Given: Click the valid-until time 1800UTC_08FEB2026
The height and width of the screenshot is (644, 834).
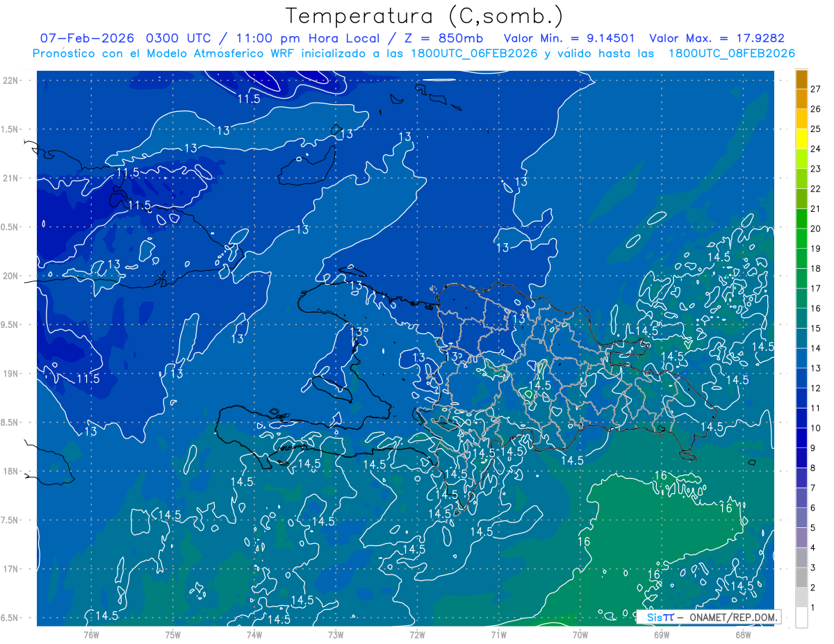Looking at the screenshot, I should pyautogui.click(x=732, y=53).
